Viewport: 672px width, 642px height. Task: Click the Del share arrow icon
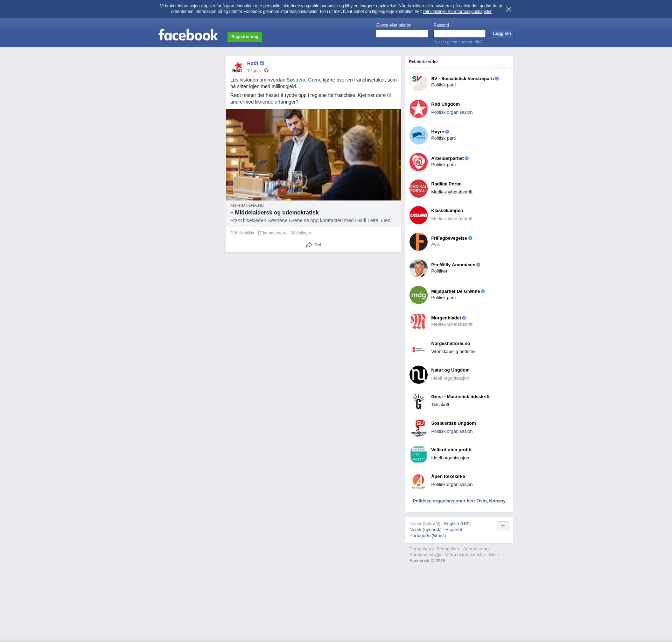(309, 245)
